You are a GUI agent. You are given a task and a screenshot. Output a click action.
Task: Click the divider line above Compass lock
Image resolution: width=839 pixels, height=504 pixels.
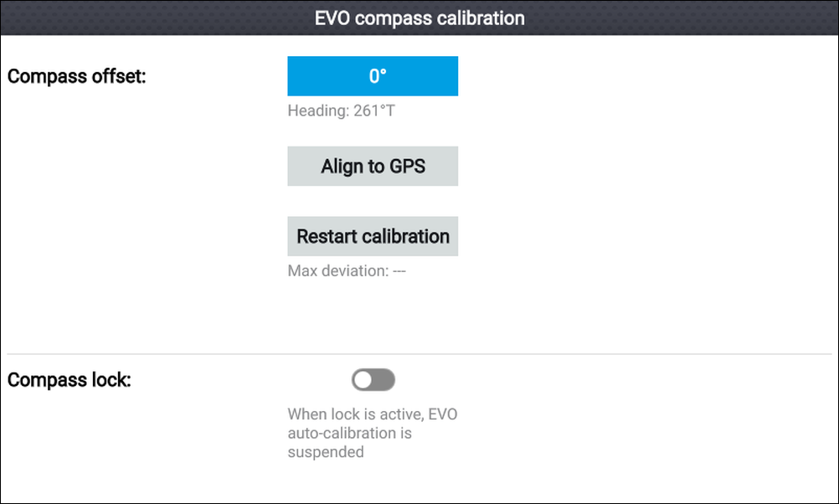tap(419, 353)
